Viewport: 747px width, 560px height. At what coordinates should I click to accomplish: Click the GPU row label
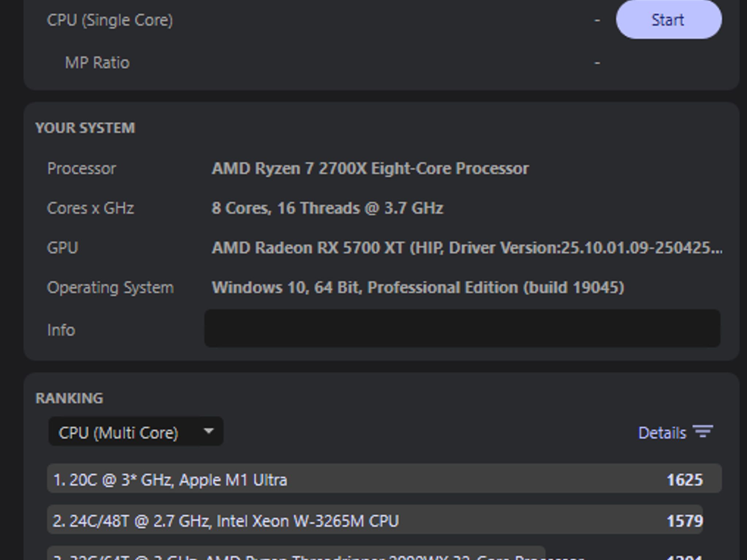(x=62, y=248)
